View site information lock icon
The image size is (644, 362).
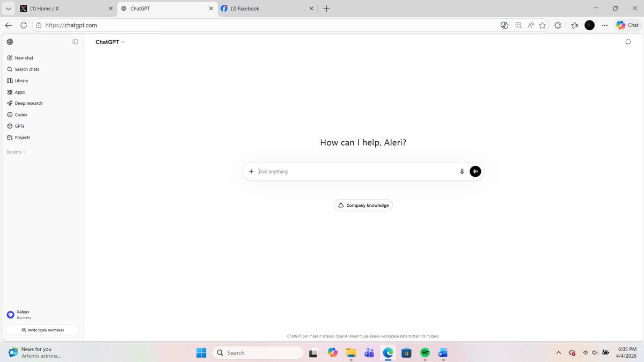click(39, 25)
